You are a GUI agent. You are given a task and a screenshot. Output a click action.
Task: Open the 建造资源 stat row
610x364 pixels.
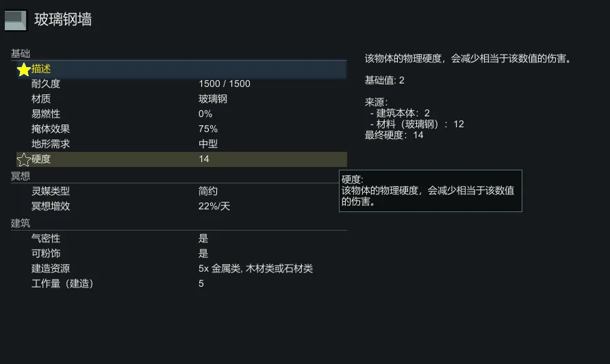(181, 269)
